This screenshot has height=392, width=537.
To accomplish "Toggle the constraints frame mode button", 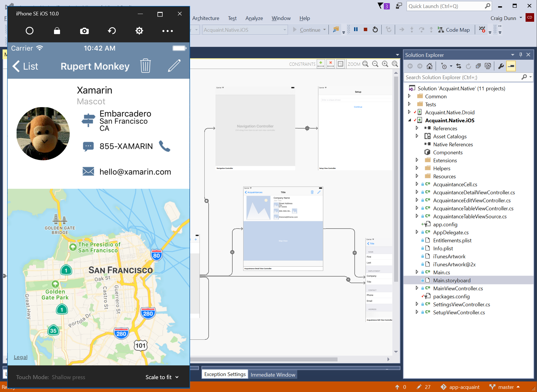I will (x=340, y=64).
